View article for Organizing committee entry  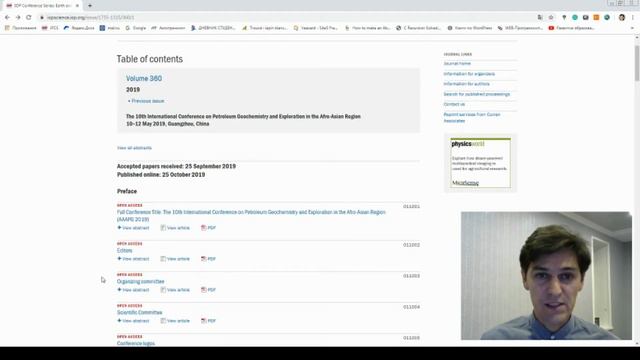[175, 290]
